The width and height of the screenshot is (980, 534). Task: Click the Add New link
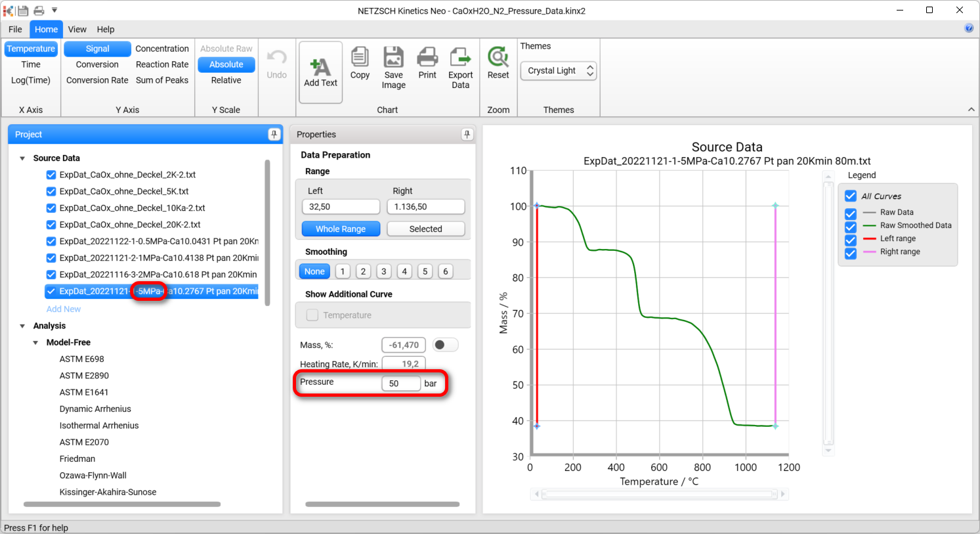point(64,309)
